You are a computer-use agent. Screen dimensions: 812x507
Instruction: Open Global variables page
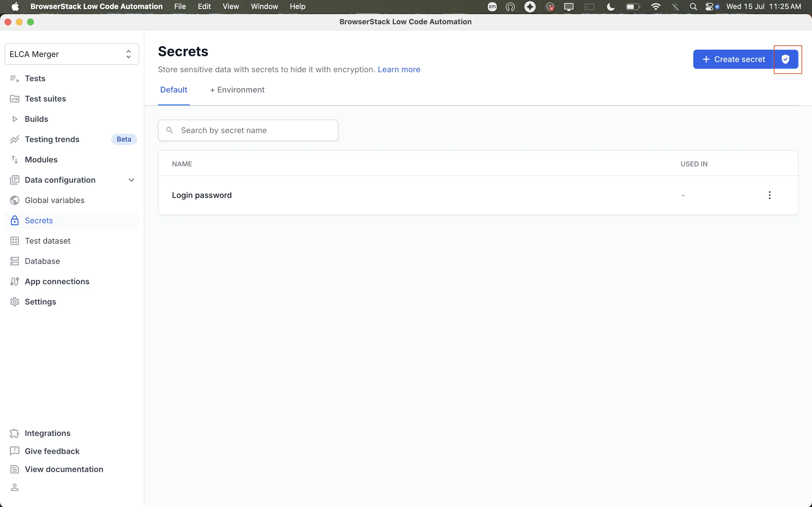(x=55, y=200)
